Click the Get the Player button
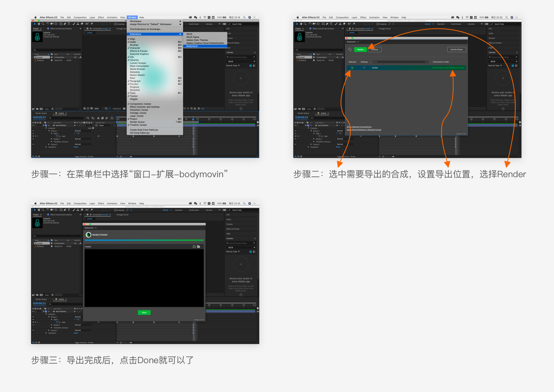 coord(456,49)
